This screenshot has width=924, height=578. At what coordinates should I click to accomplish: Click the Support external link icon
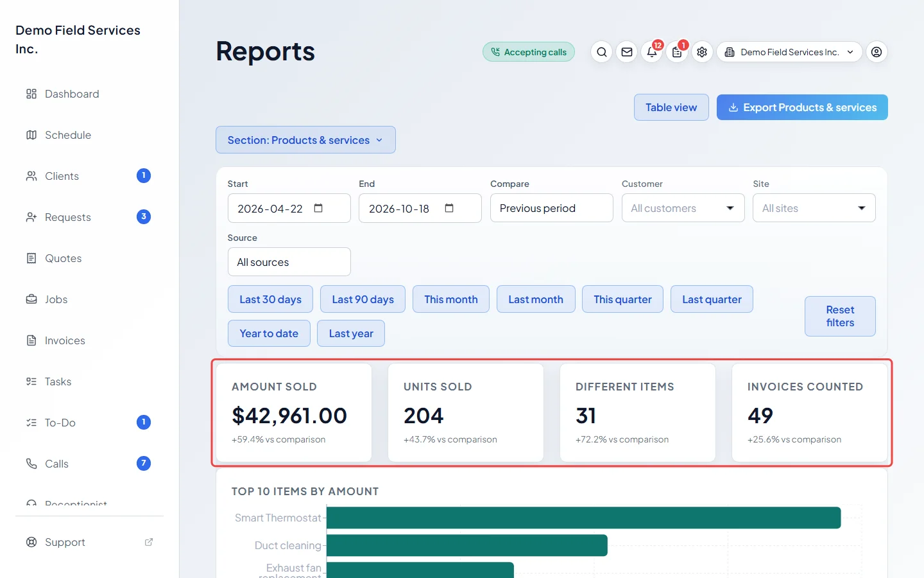[x=149, y=542]
